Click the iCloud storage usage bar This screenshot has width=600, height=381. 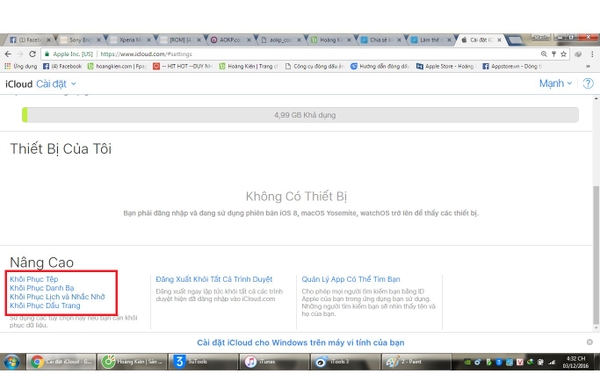point(300,115)
